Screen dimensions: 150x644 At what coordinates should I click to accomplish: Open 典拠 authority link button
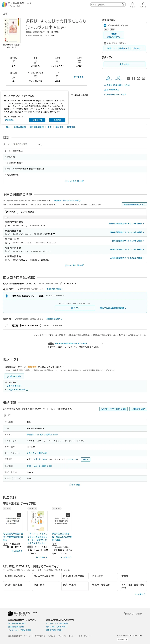click(85, 459)
